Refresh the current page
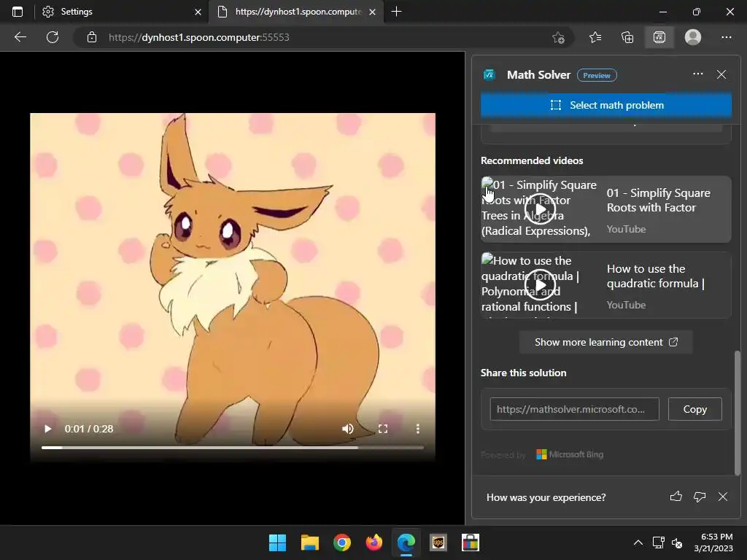This screenshot has height=560, width=747. click(52, 37)
